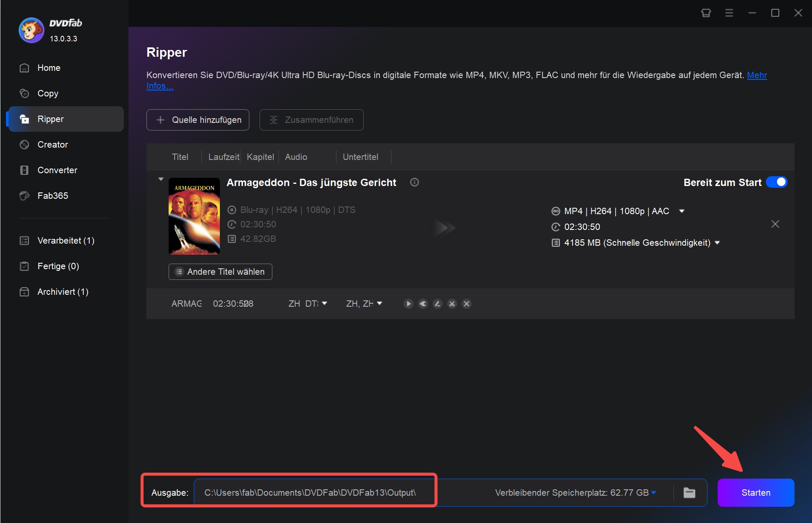Click the Laufzeit column header
Viewport: 812px width, 523px height.
click(x=224, y=157)
